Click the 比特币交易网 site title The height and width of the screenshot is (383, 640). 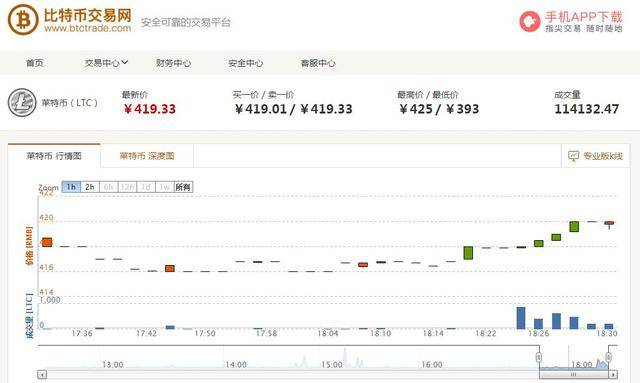tap(88, 15)
